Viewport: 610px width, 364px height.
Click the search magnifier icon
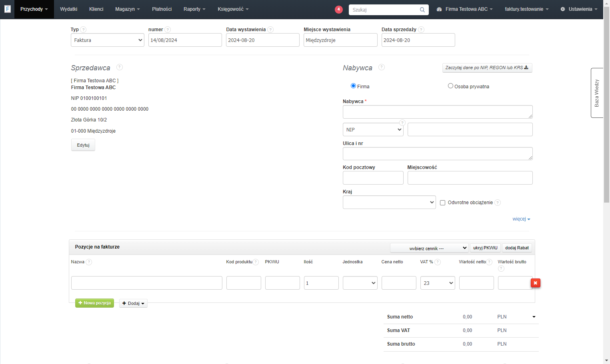coord(422,10)
